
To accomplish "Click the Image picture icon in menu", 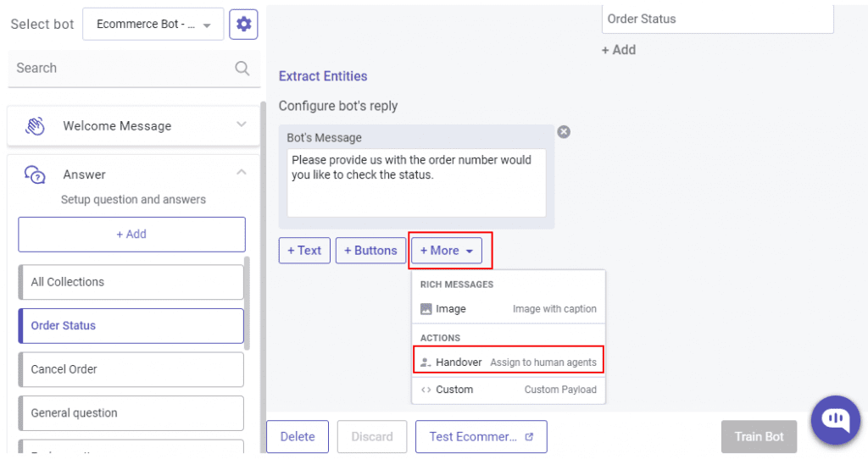I will pyautogui.click(x=426, y=309).
